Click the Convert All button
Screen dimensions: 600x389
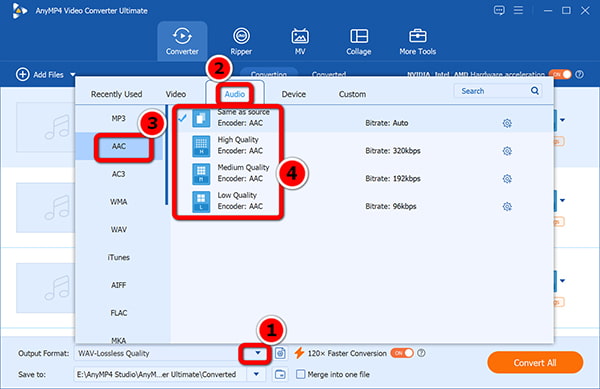point(535,363)
